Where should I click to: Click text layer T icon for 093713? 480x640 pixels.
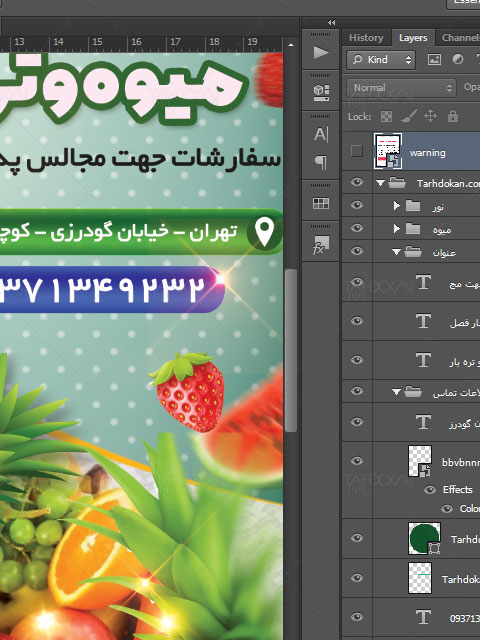(x=423, y=617)
